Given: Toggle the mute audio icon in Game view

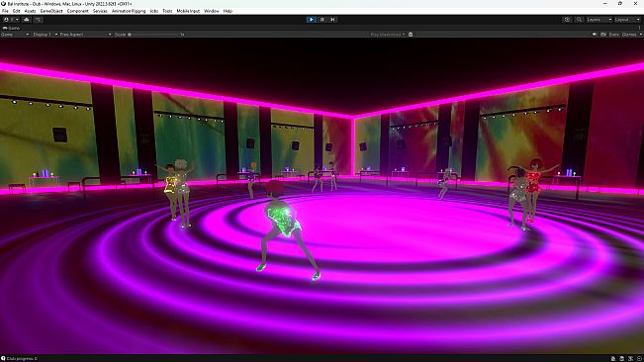Looking at the screenshot, I should (x=595, y=35).
